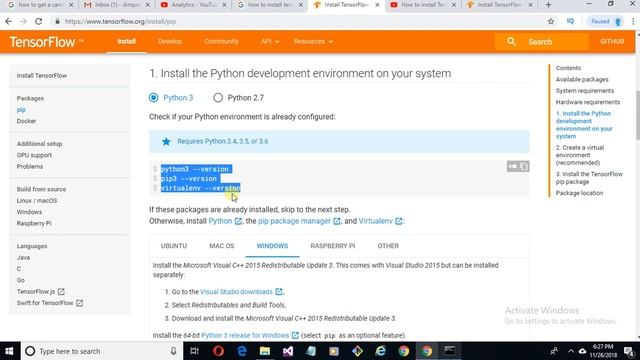
Task: Click the People icon in system tray
Action: click(x=554, y=351)
